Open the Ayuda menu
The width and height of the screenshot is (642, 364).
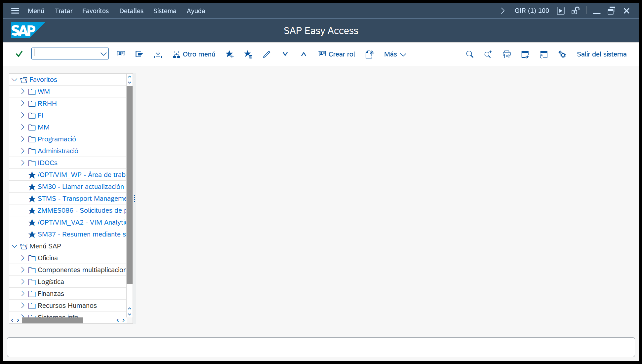pos(196,11)
